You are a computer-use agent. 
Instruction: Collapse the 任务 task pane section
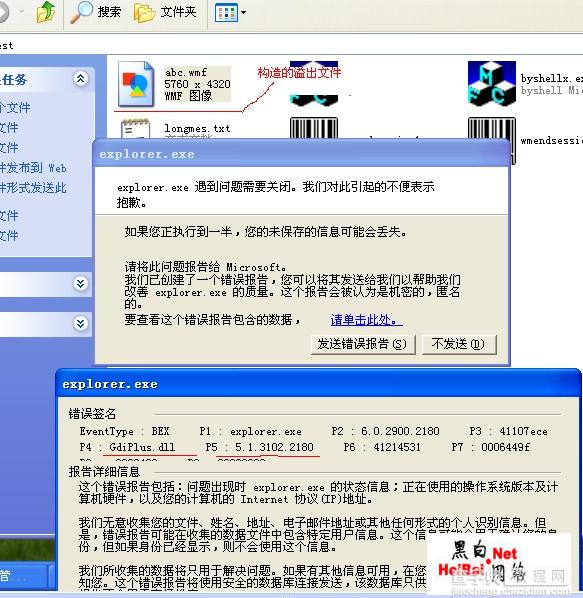80,79
